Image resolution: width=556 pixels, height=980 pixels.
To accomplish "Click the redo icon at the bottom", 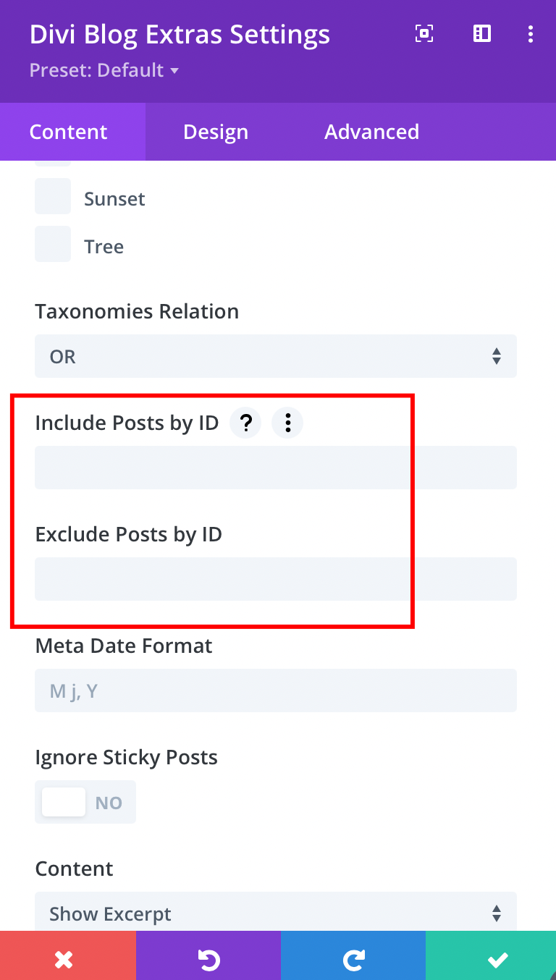I will (353, 957).
